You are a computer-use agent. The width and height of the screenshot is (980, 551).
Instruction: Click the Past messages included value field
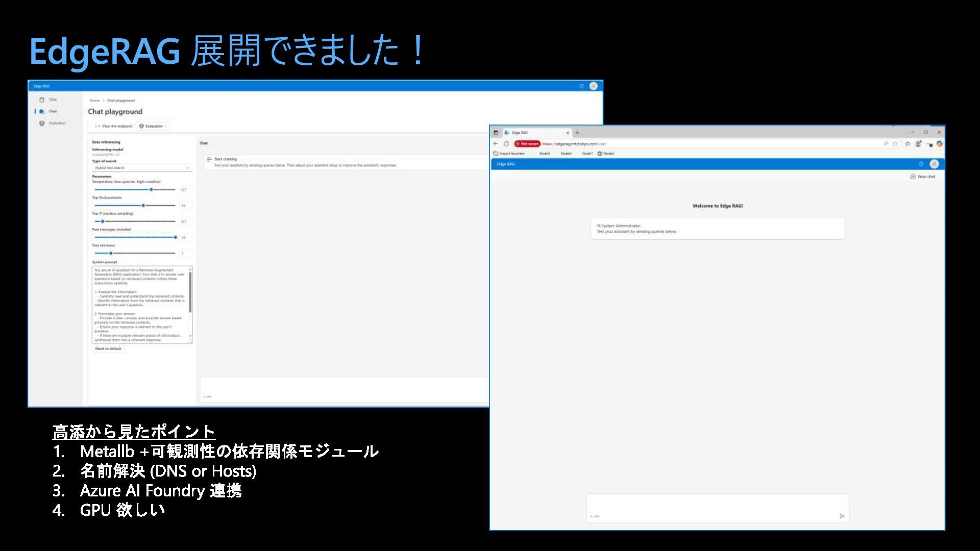click(186, 237)
